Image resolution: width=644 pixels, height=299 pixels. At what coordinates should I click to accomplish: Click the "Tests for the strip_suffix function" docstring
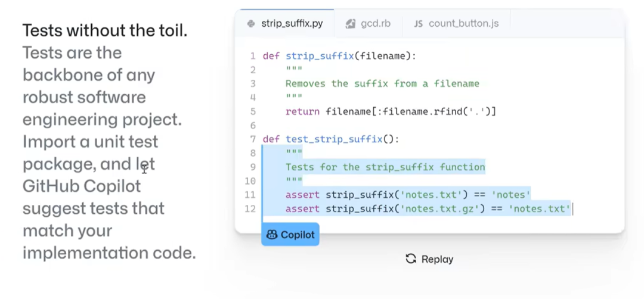pyautogui.click(x=385, y=167)
